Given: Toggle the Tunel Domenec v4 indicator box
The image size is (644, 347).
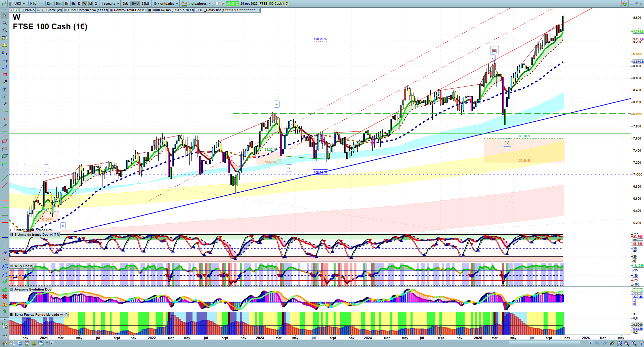Looking at the screenshot, I should pos(65,10).
